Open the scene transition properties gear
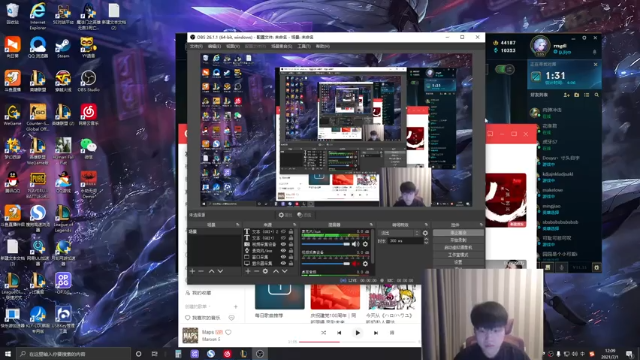 [x=425, y=233]
